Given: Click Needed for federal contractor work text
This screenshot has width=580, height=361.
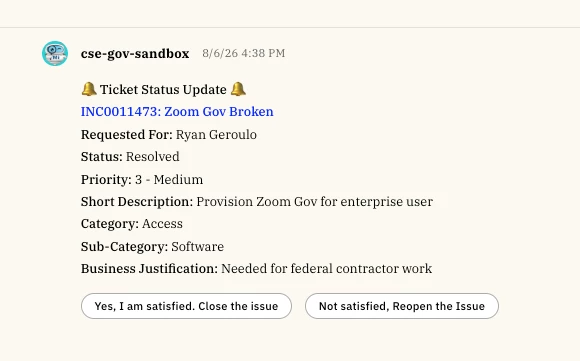Looking at the screenshot, I should click(x=327, y=269).
